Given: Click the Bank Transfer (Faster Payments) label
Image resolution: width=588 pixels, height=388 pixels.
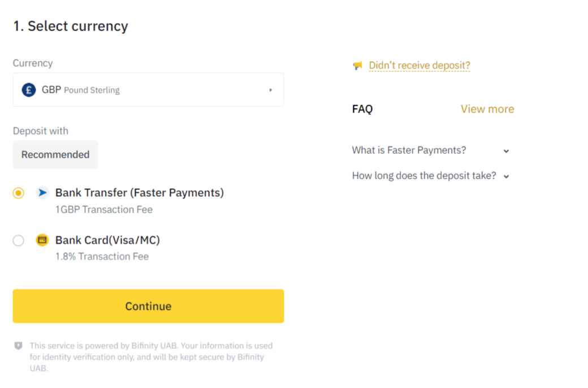Looking at the screenshot, I should [140, 192].
